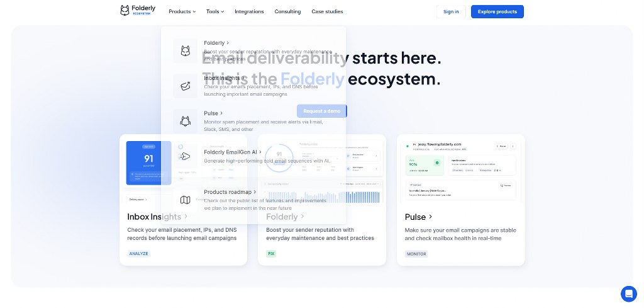This screenshot has height=308, width=644.
Task: Click the MONITOR tag on Pulse card
Action: (416, 254)
